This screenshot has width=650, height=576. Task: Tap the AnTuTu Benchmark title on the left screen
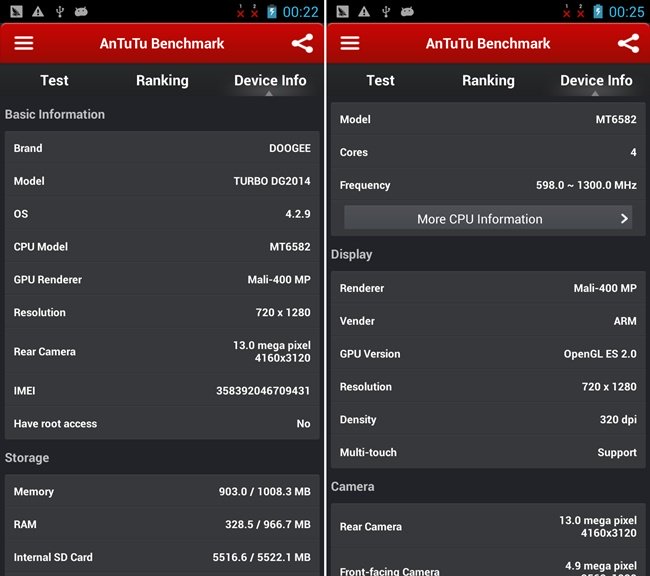coord(162,44)
